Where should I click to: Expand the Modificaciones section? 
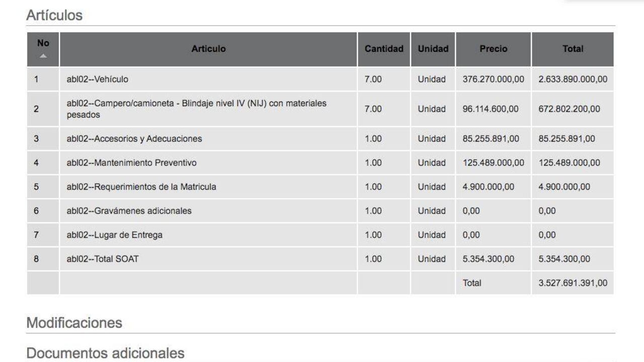point(74,322)
